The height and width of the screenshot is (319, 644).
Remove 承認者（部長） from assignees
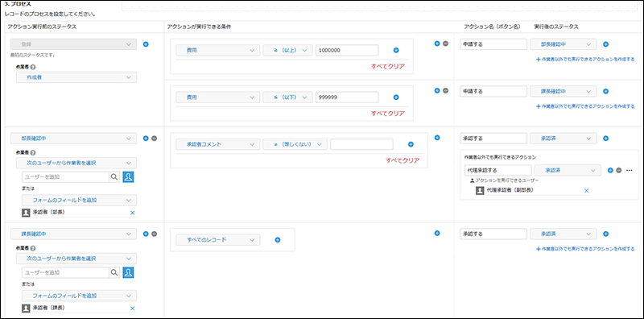(x=132, y=213)
